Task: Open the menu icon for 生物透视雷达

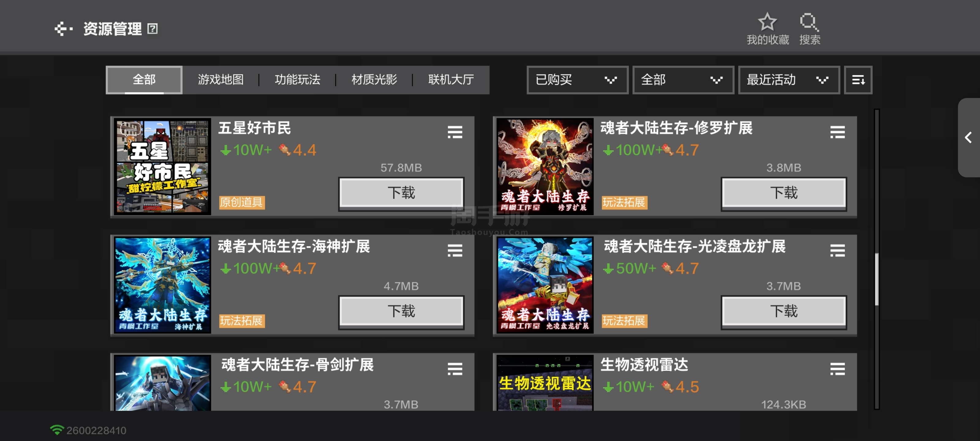Action: click(837, 369)
